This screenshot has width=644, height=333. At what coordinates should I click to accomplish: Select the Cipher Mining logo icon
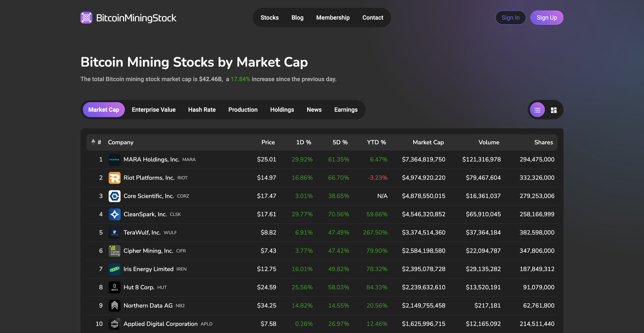pyautogui.click(x=114, y=251)
